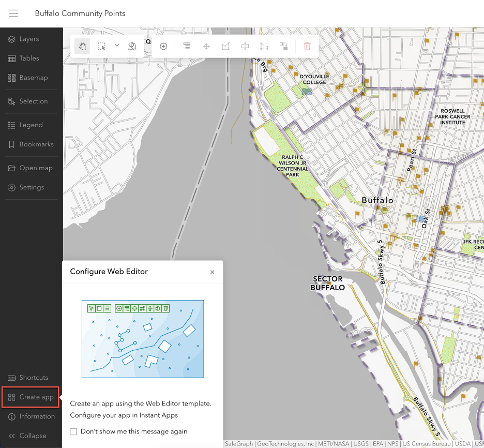
Task: Open the selection tool dropdown chevron
Action: (x=116, y=46)
